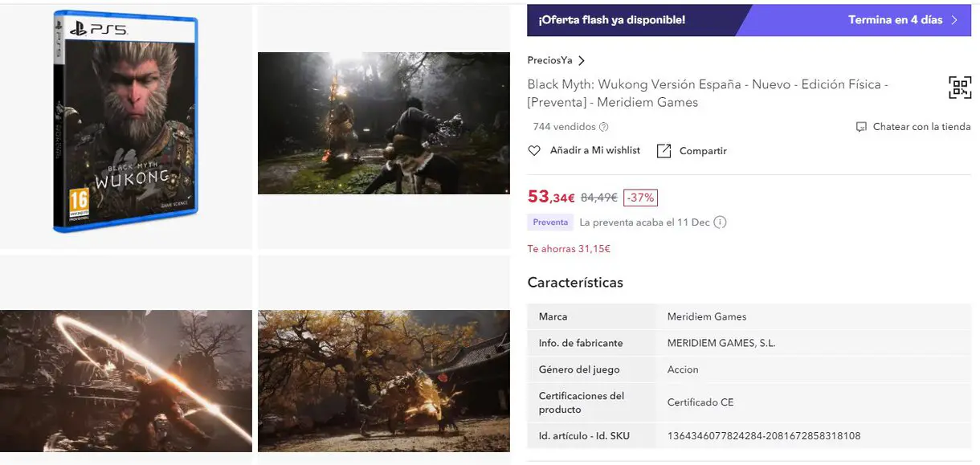Click the 744 vendidos text
This screenshot has width=980, height=465.
click(x=564, y=127)
